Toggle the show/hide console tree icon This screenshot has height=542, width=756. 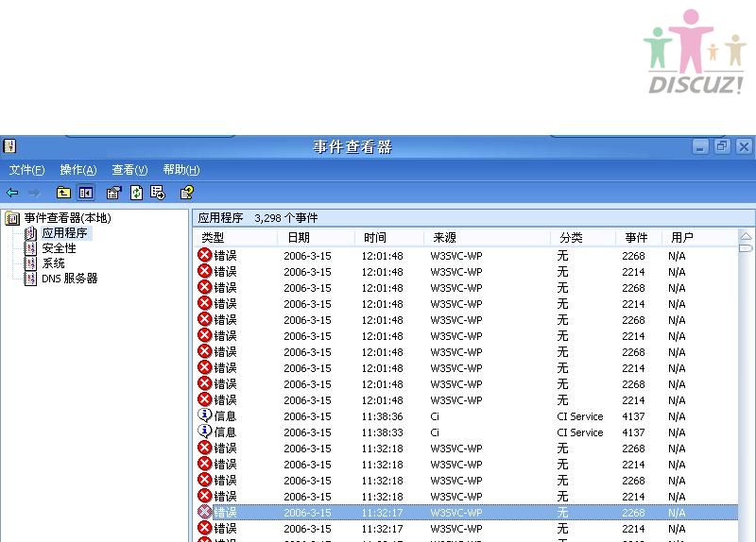click(86, 193)
